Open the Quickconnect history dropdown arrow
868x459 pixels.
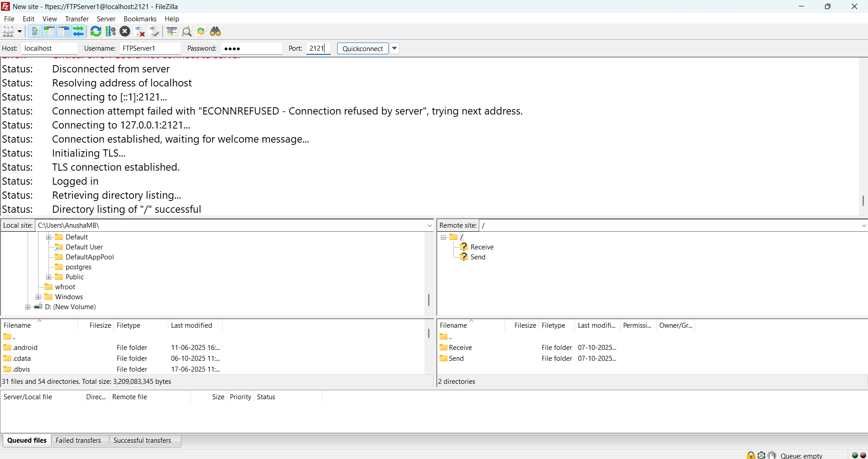pos(395,48)
